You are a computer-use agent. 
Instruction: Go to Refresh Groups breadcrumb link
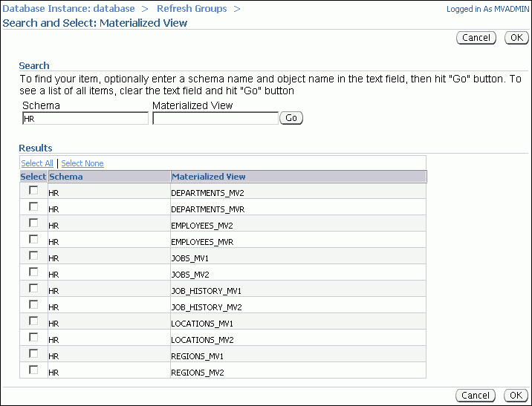192,8
